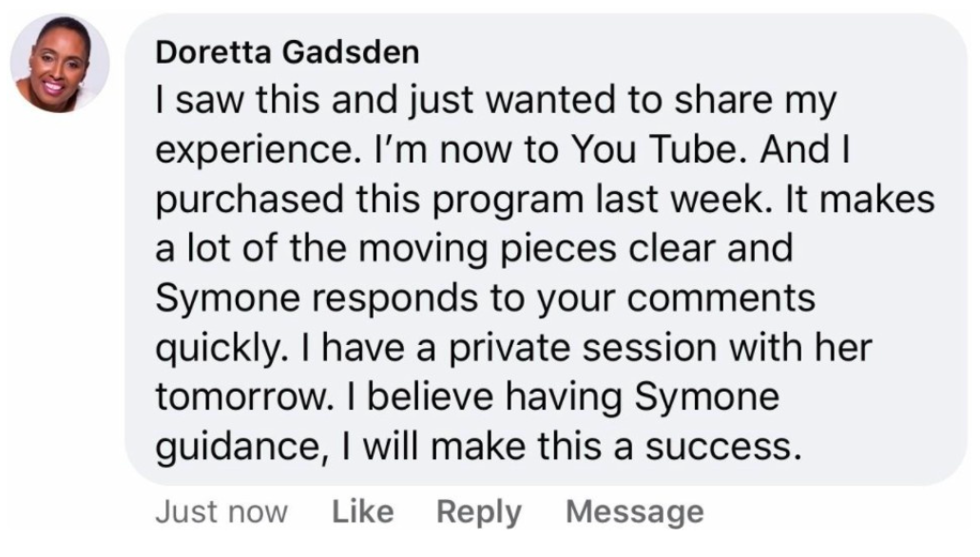This screenshot has width=980, height=557.
Task: Message the commenter via Message link
Action: click(x=634, y=512)
